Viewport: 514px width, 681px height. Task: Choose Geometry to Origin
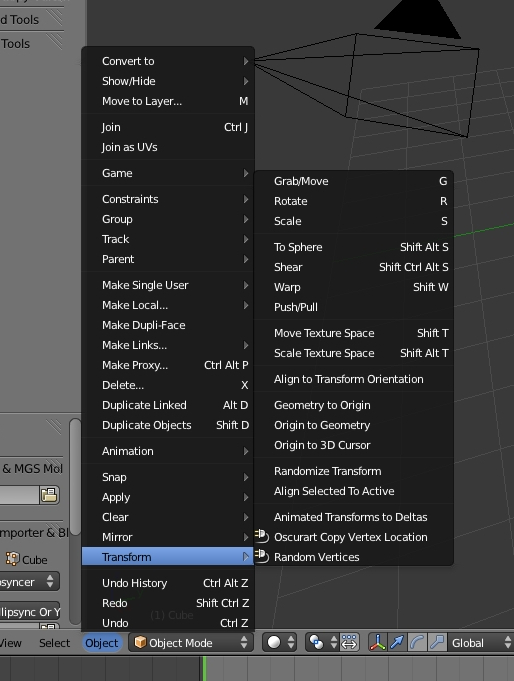click(x=354, y=405)
